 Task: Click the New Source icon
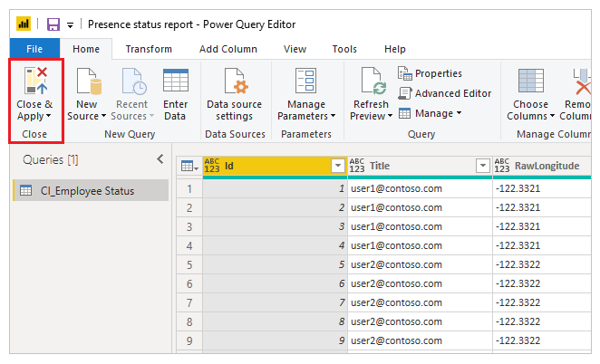point(89,81)
